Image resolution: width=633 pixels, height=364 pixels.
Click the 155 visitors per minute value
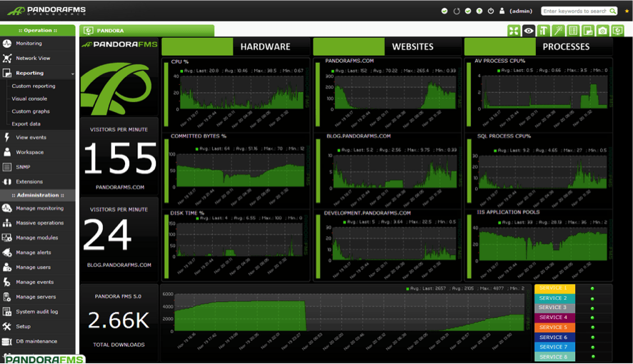(119, 158)
